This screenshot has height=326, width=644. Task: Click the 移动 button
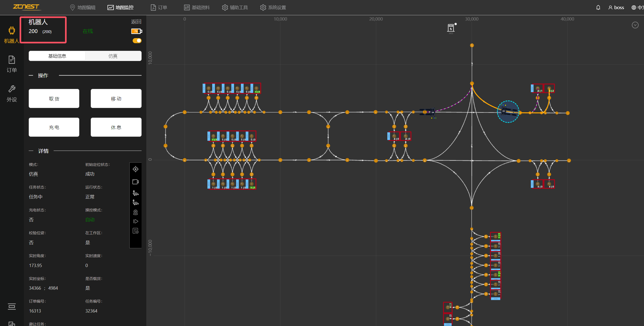(x=116, y=99)
